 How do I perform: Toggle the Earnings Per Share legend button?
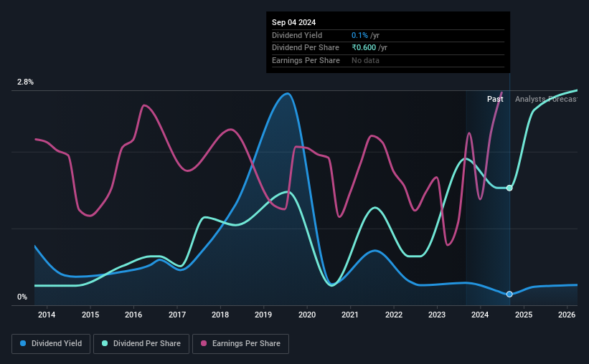click(240, 344)
